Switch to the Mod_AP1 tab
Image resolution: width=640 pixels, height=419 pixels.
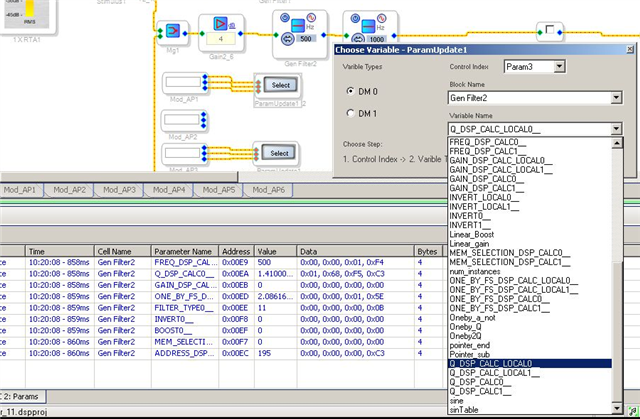pyautogui.click(x=20, y=190)
